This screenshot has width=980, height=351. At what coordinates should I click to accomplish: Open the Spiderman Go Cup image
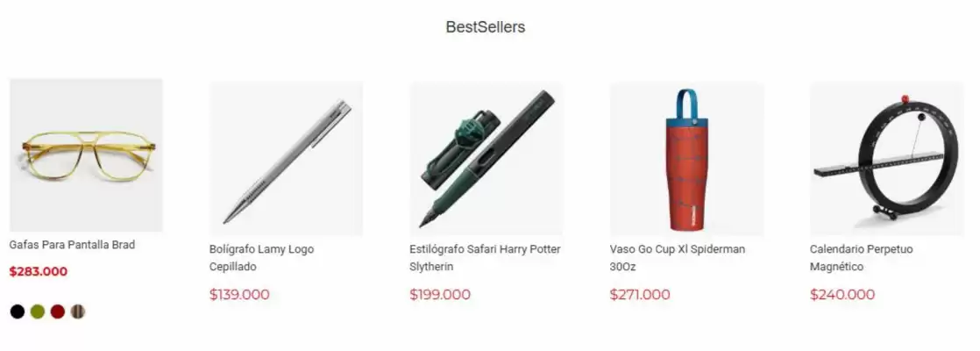(687, 159)
